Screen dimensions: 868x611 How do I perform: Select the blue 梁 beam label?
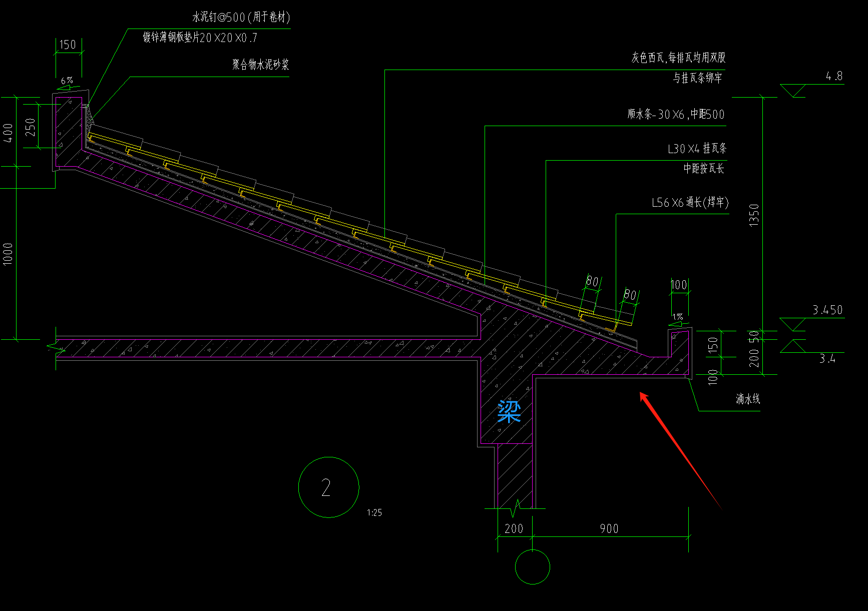(509, 412)
